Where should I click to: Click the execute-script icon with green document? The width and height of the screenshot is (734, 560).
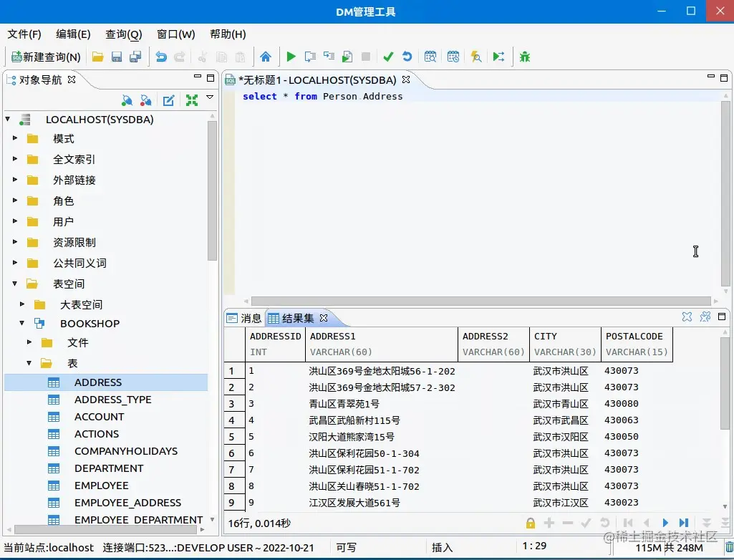click(347, 57)
